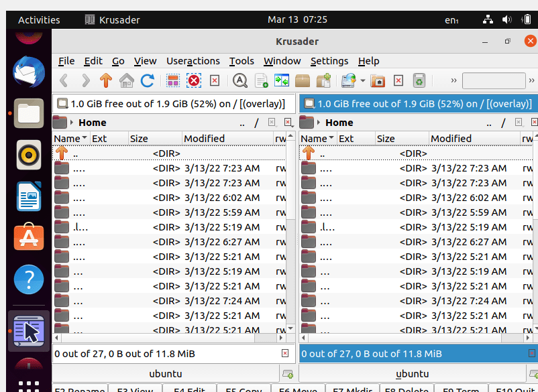Screen dimensions: 538x392
Task: Click the box icon with green plus
Action: click(x=323, y=81)
